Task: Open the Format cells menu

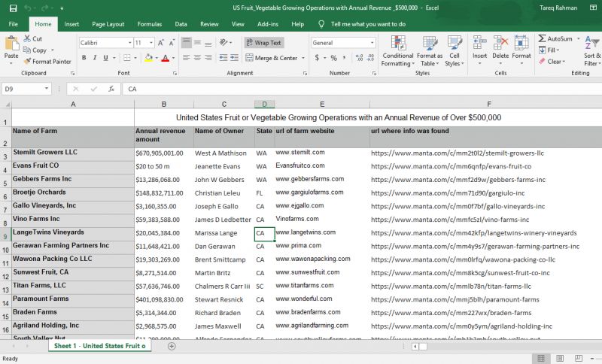Action: coord(521,50)
